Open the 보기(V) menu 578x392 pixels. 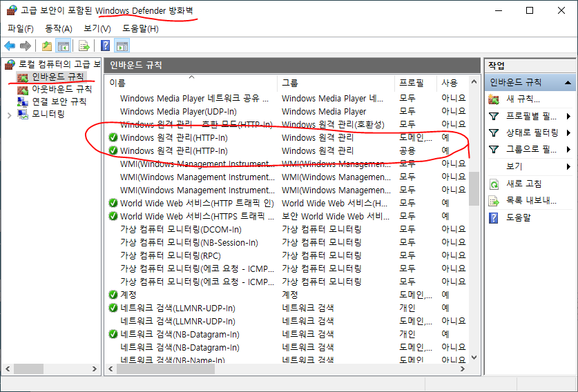click(x=97, y=29)
